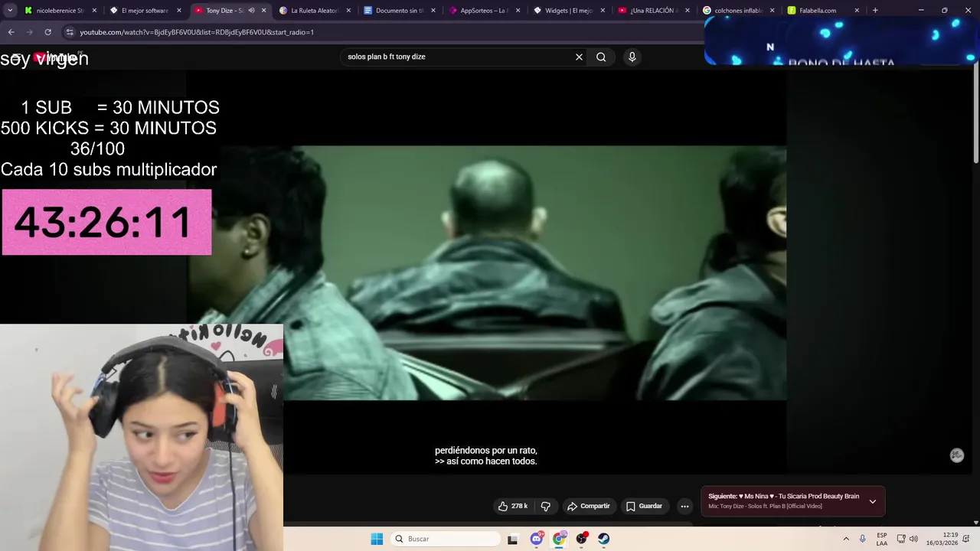Open Steam from the taskbar

point(604,539)
